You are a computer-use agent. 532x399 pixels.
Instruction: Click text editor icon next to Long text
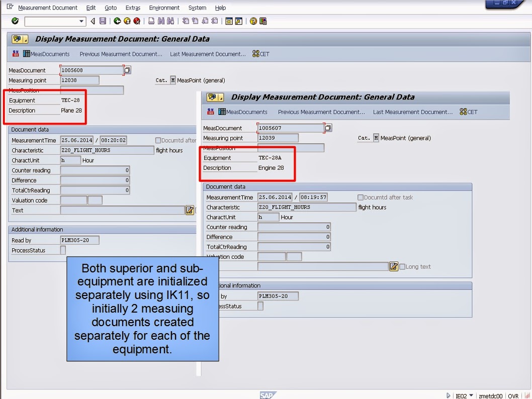[x=394, y=266]
